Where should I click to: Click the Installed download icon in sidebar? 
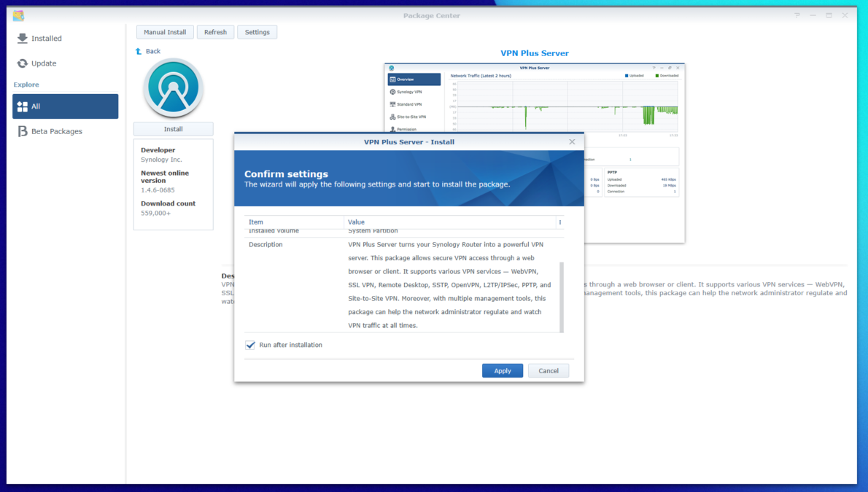point(22,38)
